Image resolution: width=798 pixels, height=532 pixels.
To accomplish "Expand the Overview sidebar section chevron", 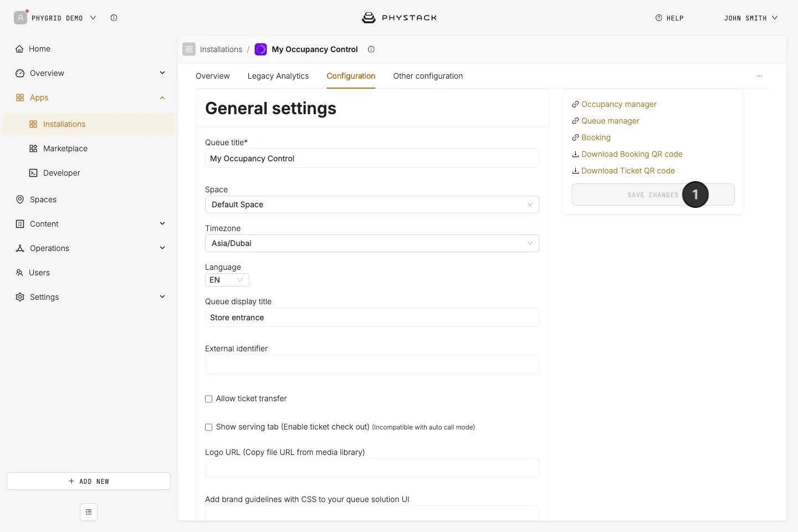I will (x=162, y=73).
